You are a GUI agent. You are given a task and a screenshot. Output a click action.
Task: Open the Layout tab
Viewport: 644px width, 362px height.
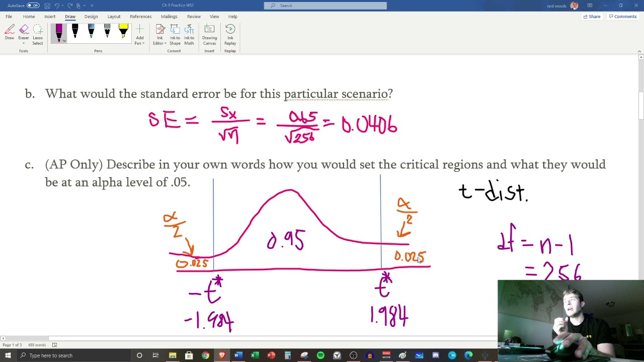coord(114,17)
